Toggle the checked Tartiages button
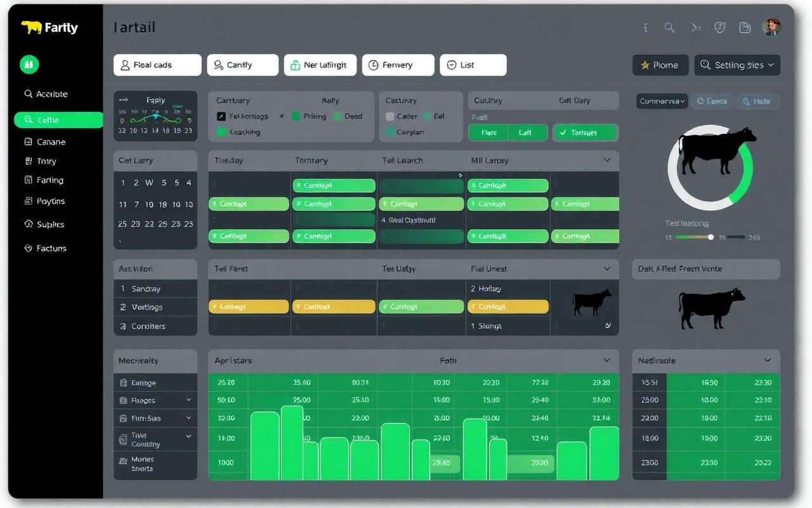Screen dimensions: 812x508 point(584,133)
